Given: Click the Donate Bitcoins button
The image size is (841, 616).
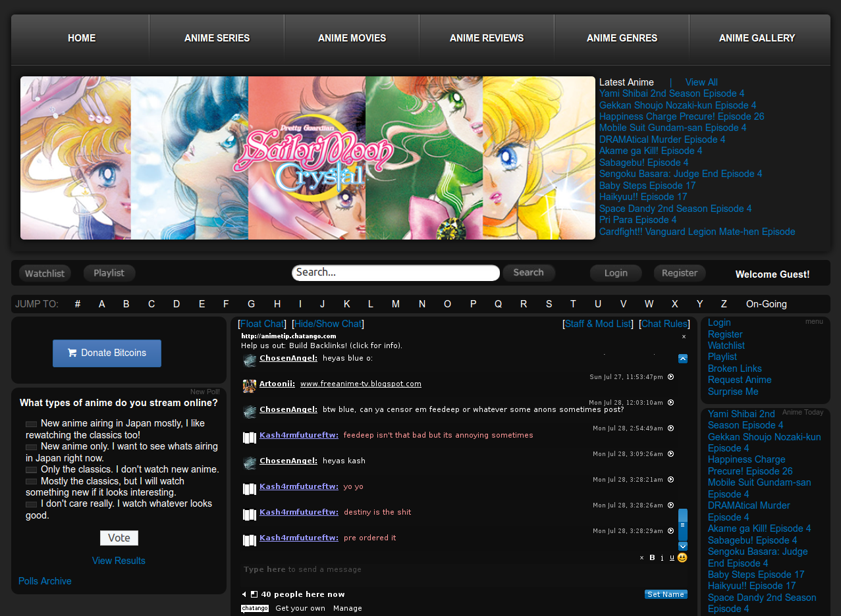Looking at the screenshot, I should coord(107,353).
